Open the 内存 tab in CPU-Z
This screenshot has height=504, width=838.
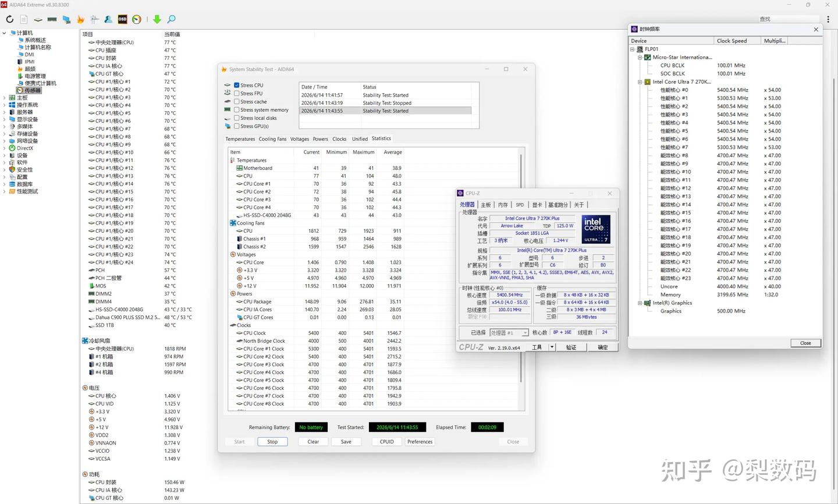pyautogui.click(x=503, y=205)
